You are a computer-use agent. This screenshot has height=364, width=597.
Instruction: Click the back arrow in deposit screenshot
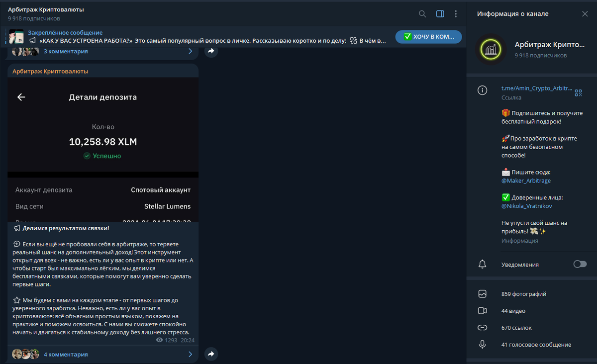click(x=21, y=97)
